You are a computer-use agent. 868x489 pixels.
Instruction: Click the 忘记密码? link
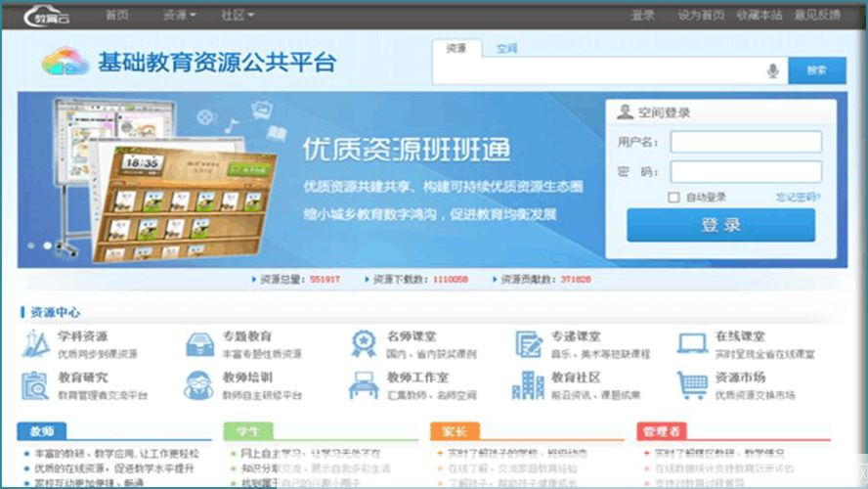coord(798,198)
